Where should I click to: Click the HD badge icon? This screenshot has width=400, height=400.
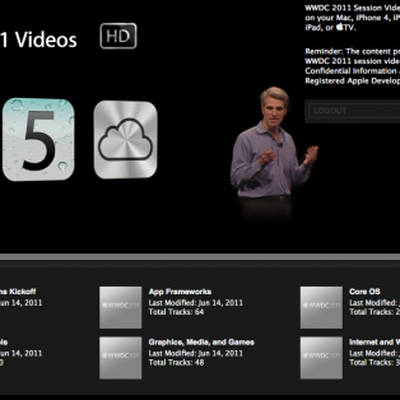click(x=118, y=36)
